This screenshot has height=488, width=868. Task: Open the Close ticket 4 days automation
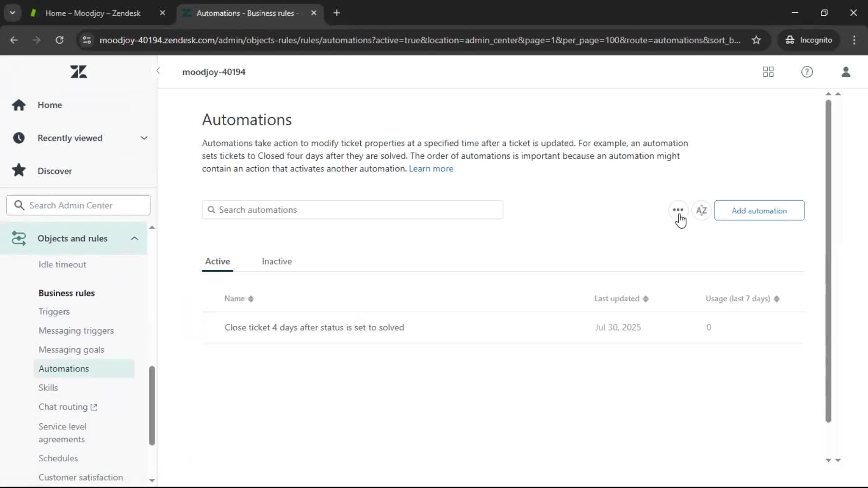click(314, 327)
